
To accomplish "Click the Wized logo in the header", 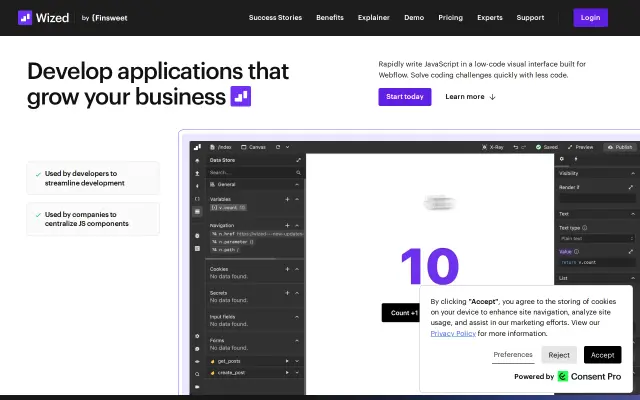I will coord(44,18).
